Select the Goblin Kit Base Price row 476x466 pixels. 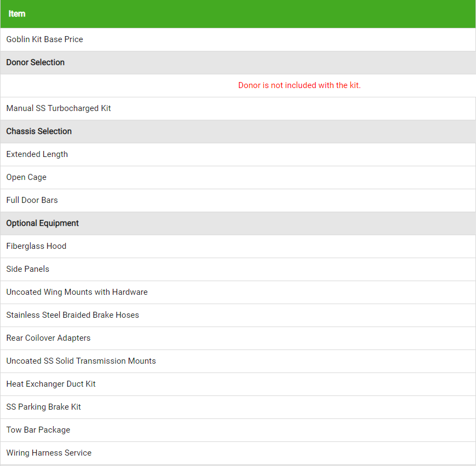(238, 39)
